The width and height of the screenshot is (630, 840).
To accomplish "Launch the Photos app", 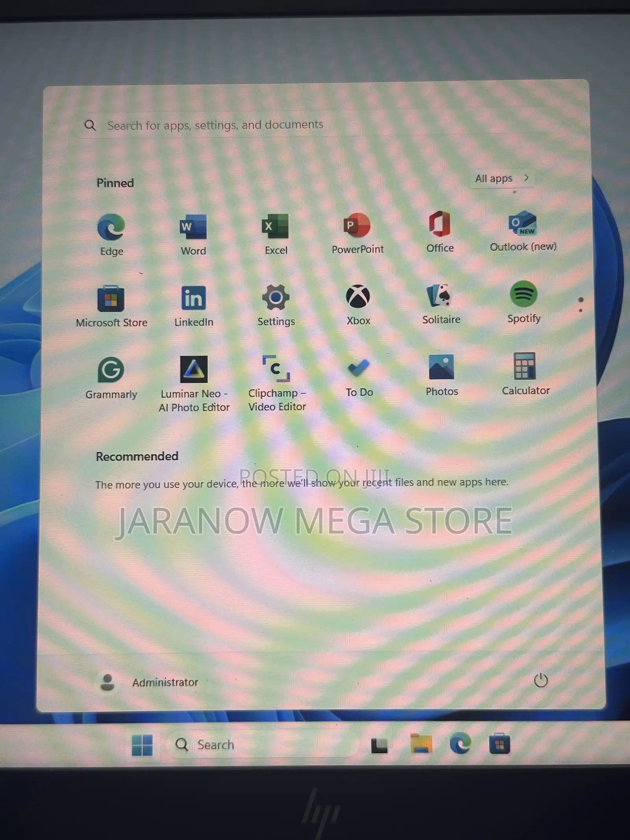I will coord(442,375).
